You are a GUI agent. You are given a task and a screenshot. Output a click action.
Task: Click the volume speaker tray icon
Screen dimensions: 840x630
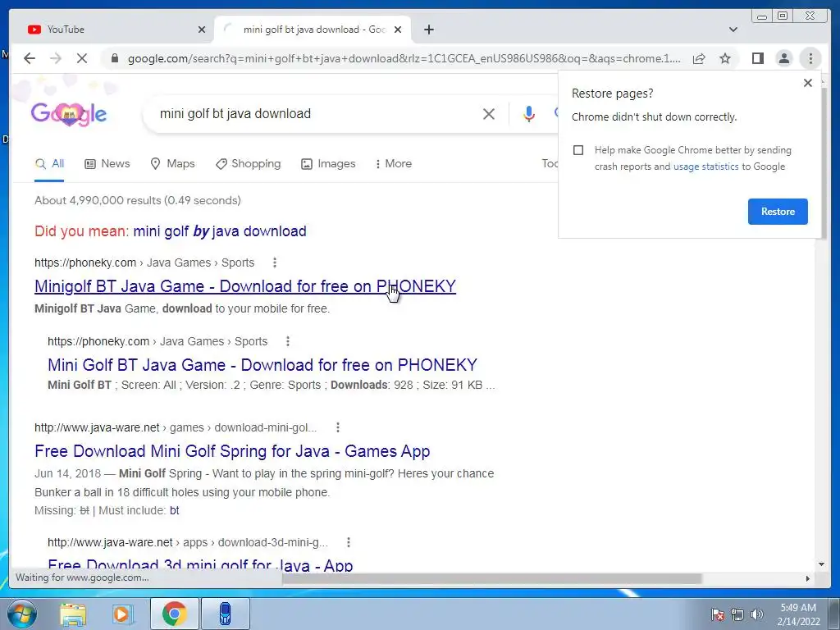[756, 614]
